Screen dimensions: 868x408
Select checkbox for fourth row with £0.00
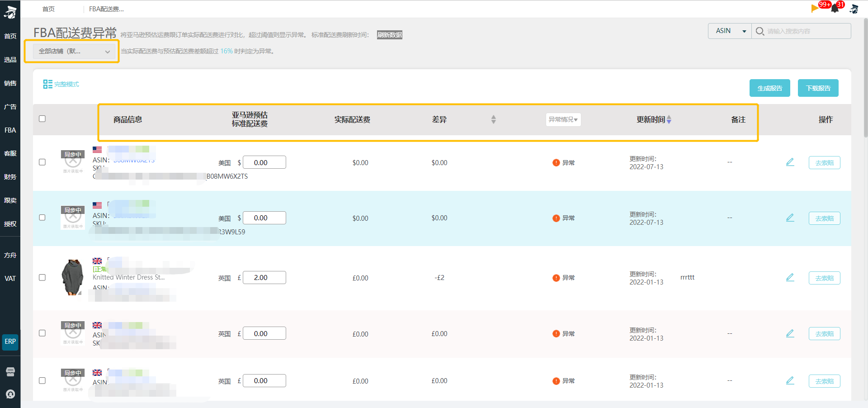tap(42, 333)
